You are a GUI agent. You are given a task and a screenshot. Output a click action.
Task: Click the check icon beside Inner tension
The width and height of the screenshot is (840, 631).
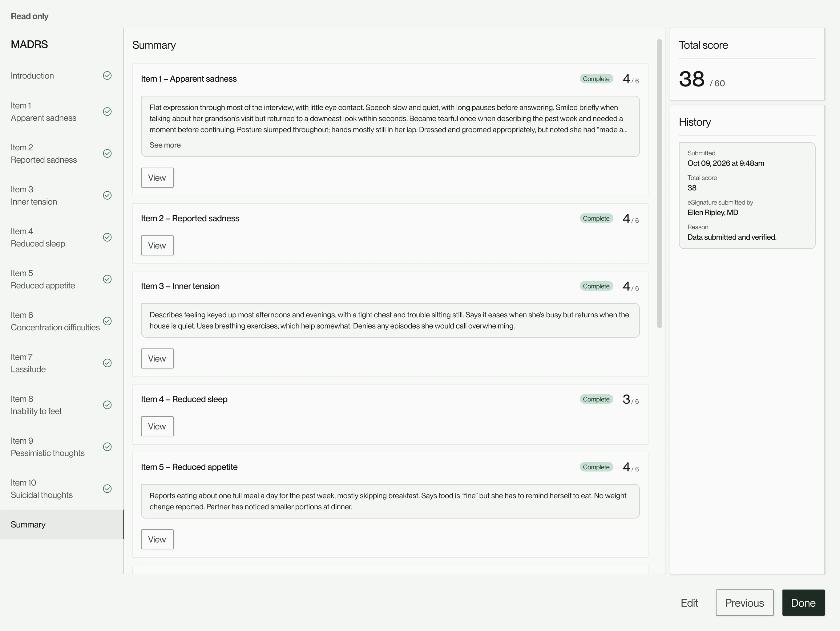[x=107, y=195]
